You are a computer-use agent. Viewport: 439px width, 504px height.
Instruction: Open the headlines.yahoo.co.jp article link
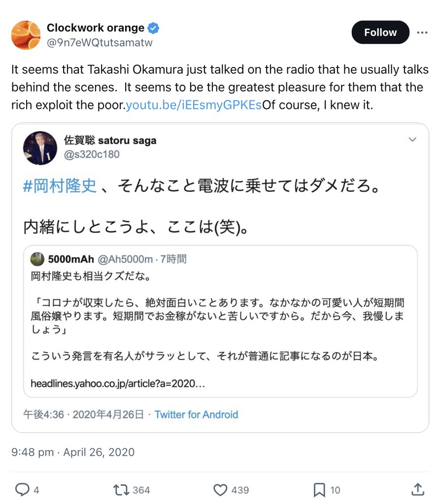[x=117, y=383]
